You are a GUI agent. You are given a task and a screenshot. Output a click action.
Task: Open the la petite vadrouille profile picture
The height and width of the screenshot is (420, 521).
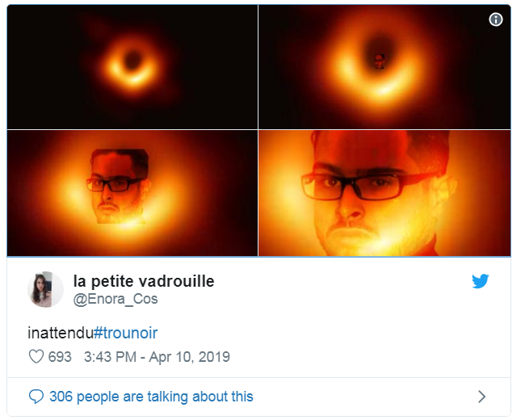click(x=45, y=289)
